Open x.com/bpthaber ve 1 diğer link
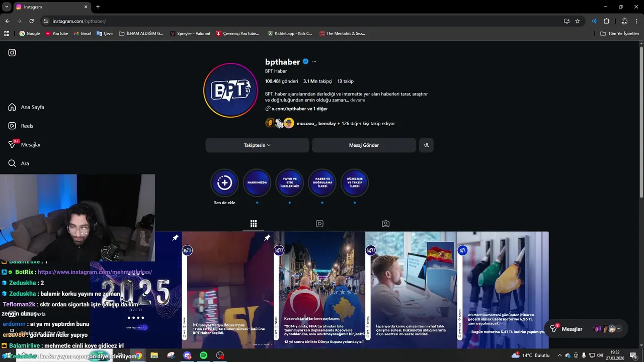The height and width of the screenshot is (362, 644). point(296,109)
